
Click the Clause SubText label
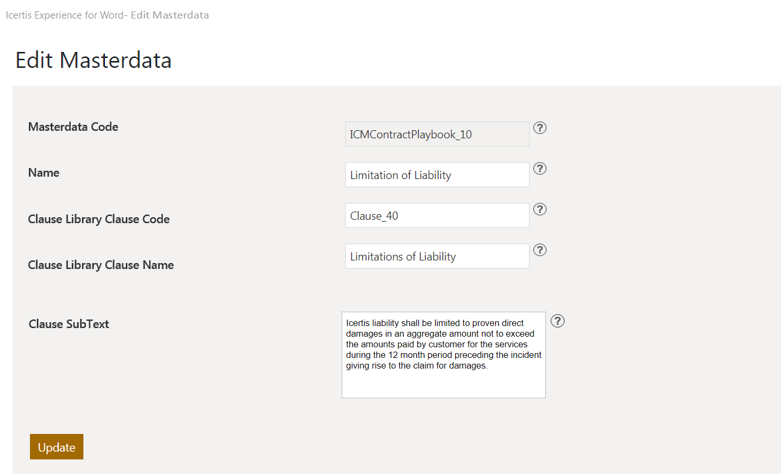(x=69, y=324)
